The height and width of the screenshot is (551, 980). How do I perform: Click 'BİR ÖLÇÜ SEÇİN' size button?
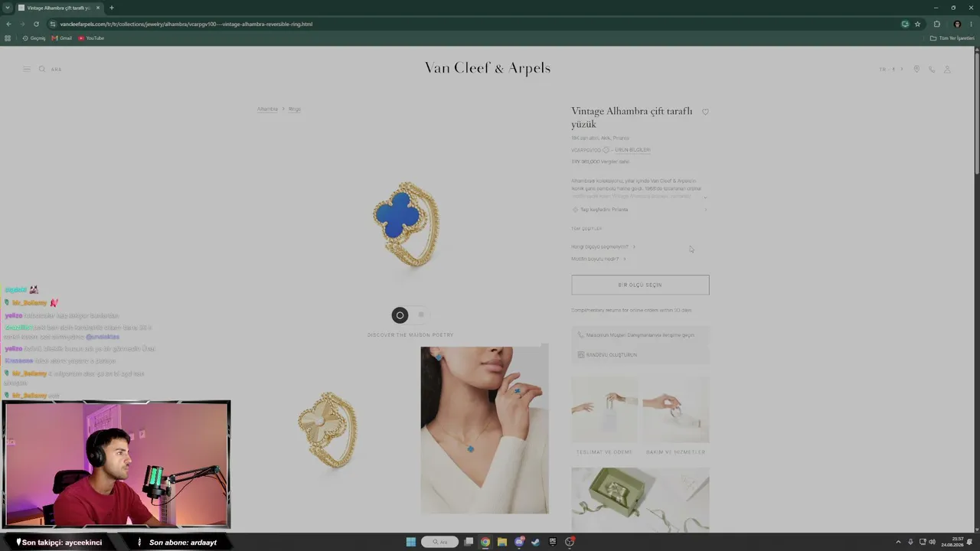(640, 285)
